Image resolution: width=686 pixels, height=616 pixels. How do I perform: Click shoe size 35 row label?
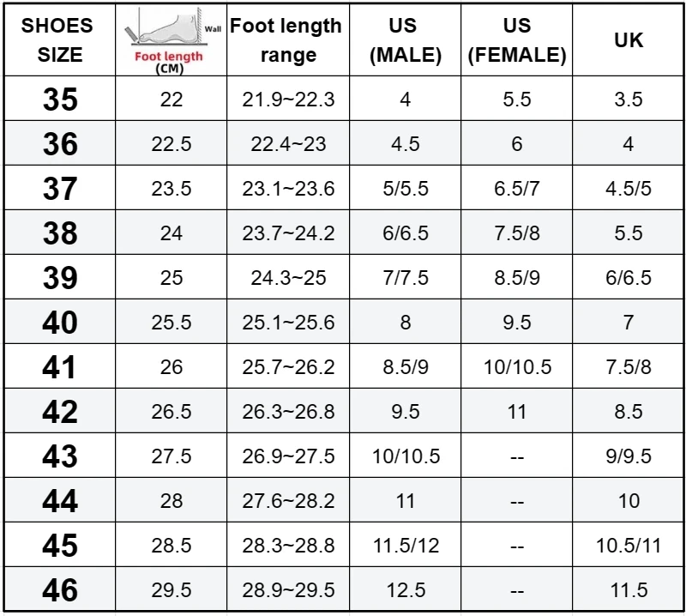60,100
